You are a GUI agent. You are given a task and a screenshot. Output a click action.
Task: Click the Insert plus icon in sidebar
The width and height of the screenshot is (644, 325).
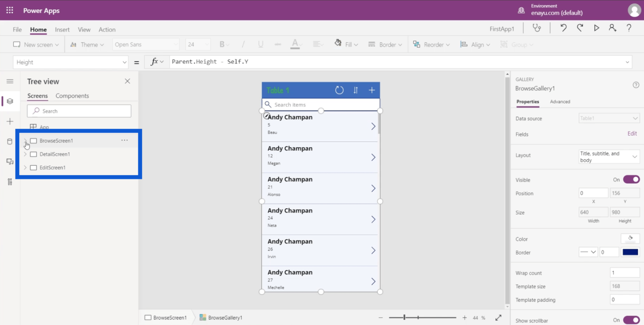coord(10,121)
